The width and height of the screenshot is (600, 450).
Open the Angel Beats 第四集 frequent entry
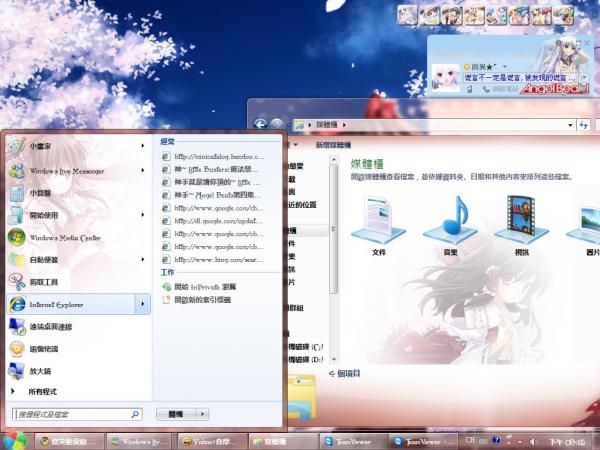click(x=214, y=195)
